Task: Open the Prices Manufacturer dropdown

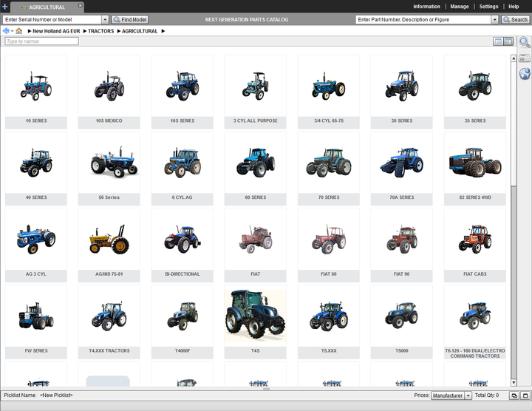Action: click(451, 395)
